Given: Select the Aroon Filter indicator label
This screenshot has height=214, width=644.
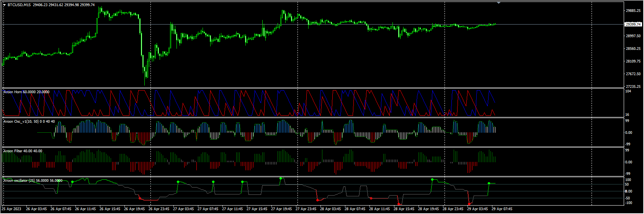Looking at the screenshot, I should click(x=23, y=151).
